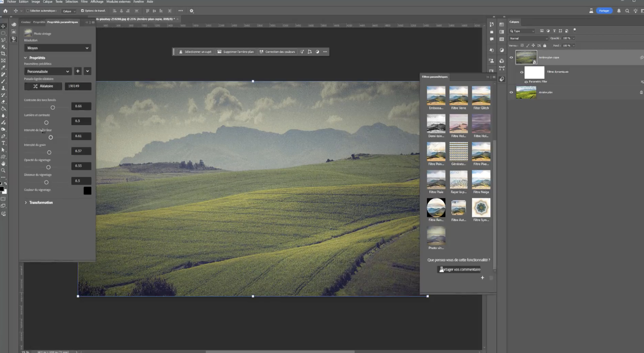This screenshot has height=353, width=644.
Task: Click lock all layer icon
Action: [x=545, y=45]
